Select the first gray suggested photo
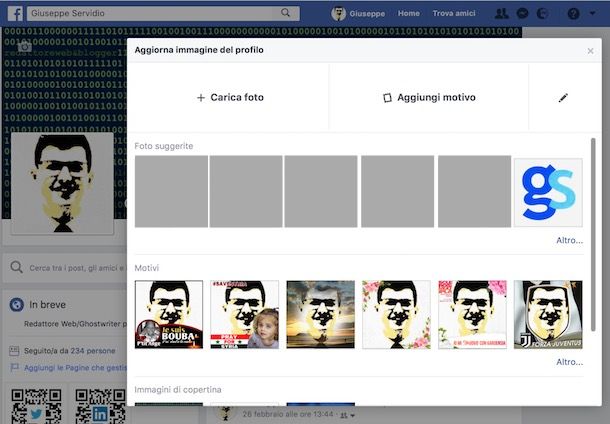The height and width of the screenshot is (424, 610). tap(171, 191)
